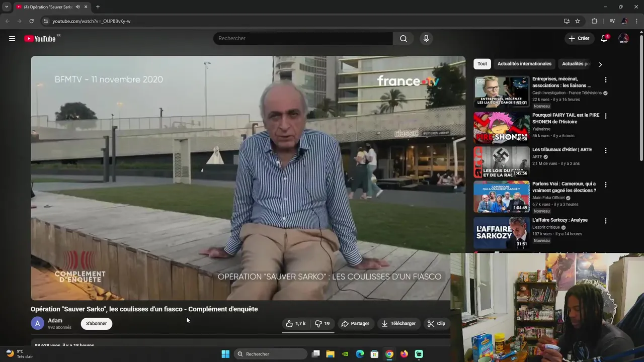Open options for L'affaire Sarkozy video
This screenshot has width=644, height=362.
[x=606, y=221]
